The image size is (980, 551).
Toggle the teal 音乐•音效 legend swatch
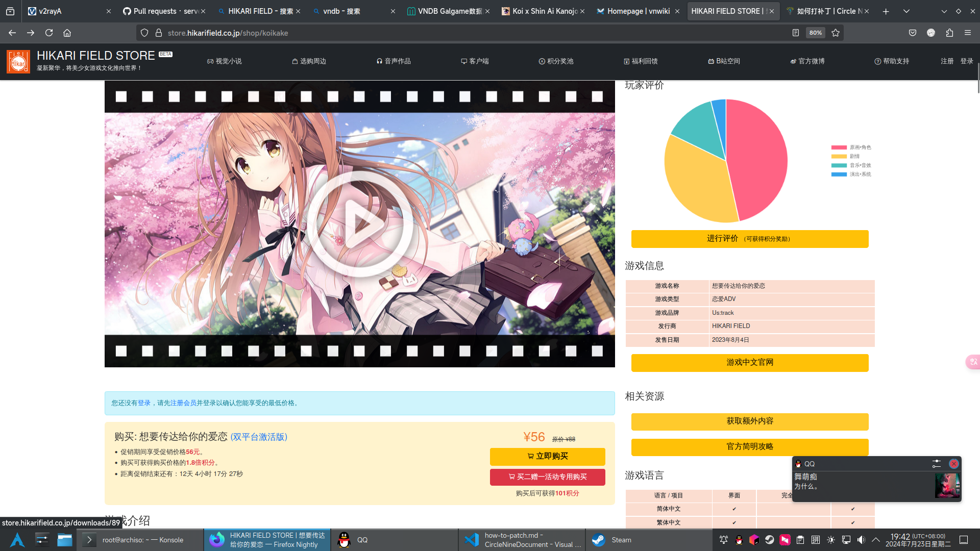(x=839, y=165)
